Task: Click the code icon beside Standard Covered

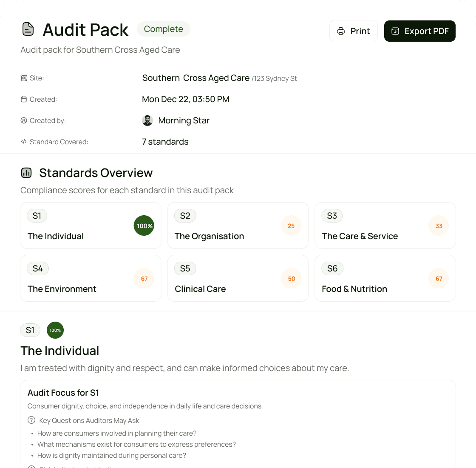Action: (x=23, y=142)
